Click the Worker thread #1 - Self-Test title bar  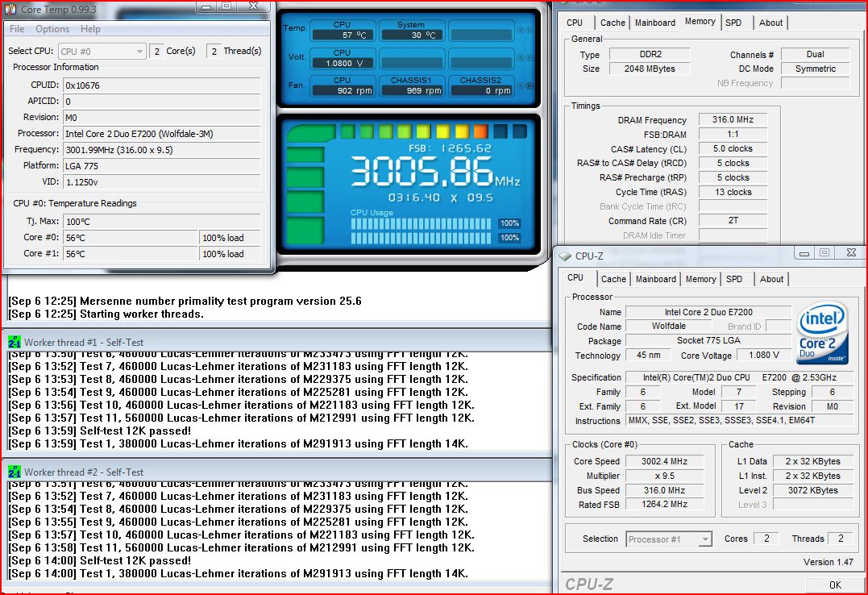[x=276, y=343]
